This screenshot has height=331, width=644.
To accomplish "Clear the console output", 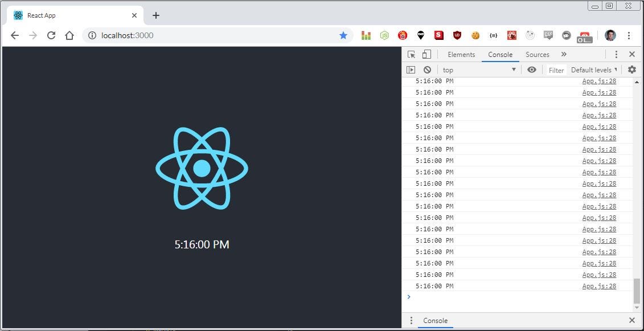I will pos(427,70).
